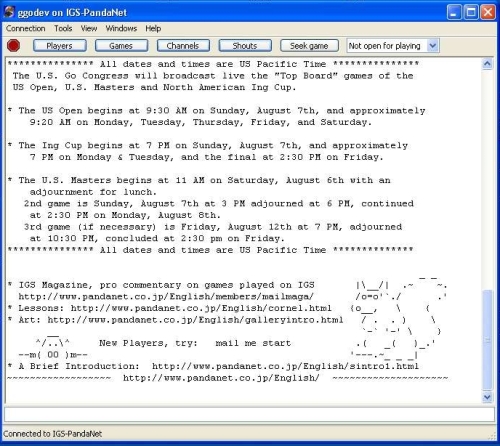Click the 'The Ing Cup begins' line
This screenshot has height=446, width=500.
pyautogui.click(x=208, y=146)
